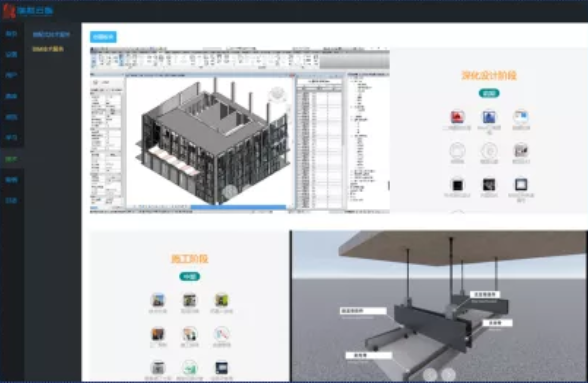
Task: Click the teal pill button under 深化设计阶段
Action: 489,93
